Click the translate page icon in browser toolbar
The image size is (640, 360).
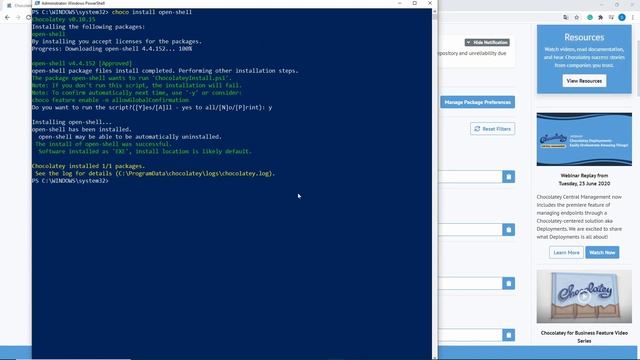(565, 18)
